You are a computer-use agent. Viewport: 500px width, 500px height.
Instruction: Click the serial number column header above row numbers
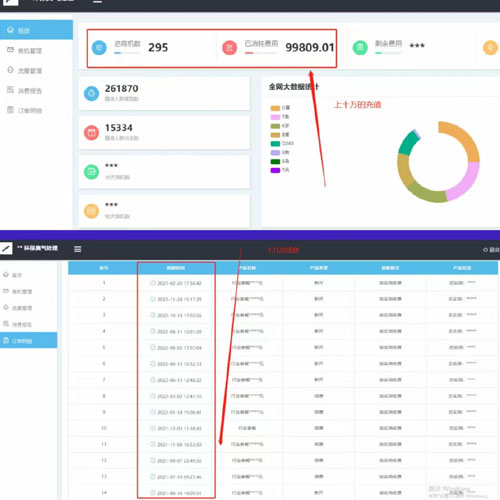pyautogui.click(x=104, y=268)
